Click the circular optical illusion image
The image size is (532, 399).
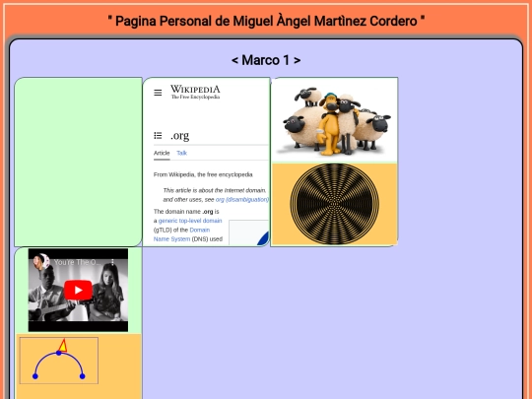tap(335, 204)
